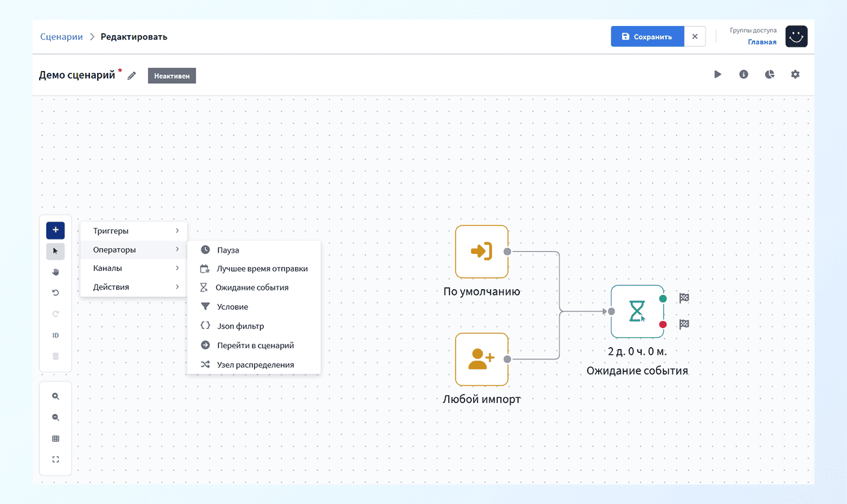Viewport: 847px width, 504px height.
Task: Choose Узел распределения menu item
Action: (x=254, y=365)
